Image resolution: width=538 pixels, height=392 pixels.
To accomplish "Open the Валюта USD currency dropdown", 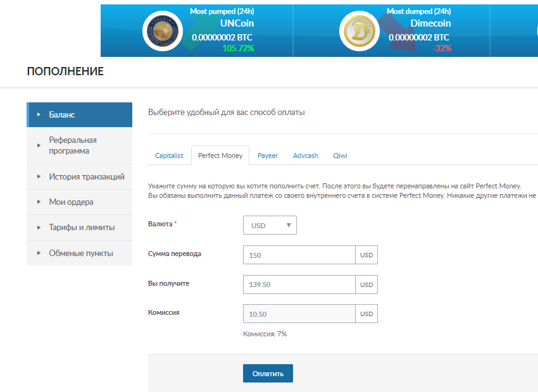I will [x=270, y=225].
